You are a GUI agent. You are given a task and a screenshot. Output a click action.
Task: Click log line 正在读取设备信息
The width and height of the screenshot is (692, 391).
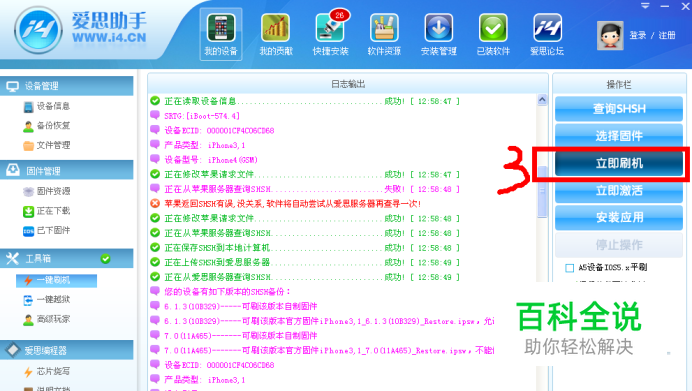pyautogui.click(x=312, y=102)
